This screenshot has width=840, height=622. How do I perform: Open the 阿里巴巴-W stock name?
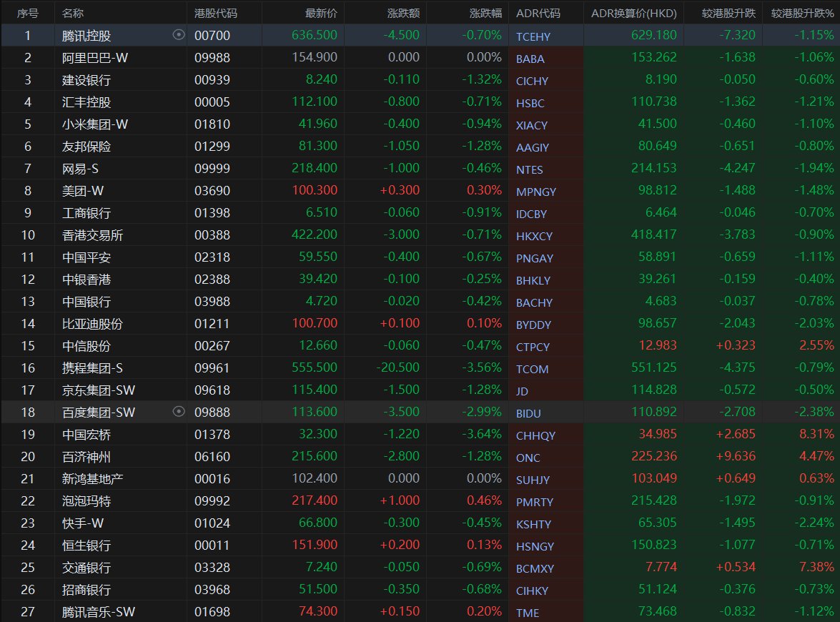pyautogui.click(x=95, y=58)
